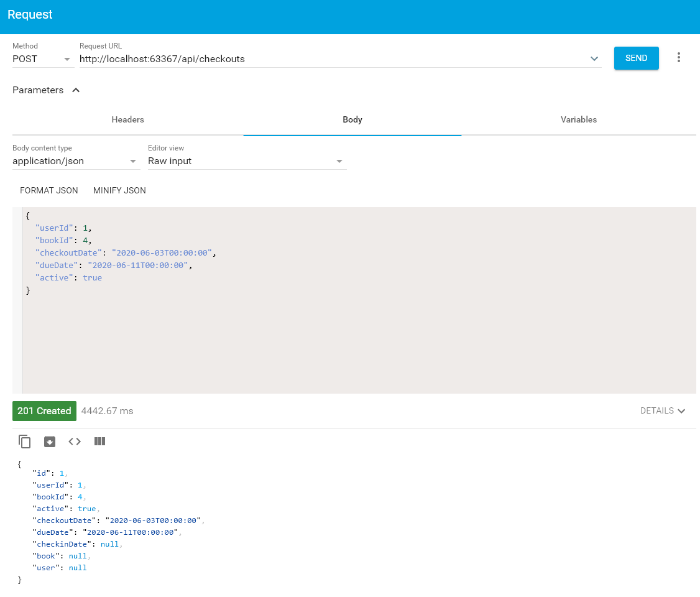Open the Body content type dropdown
The width and height of the screenshot is (700, 597).
coord(75,161)
